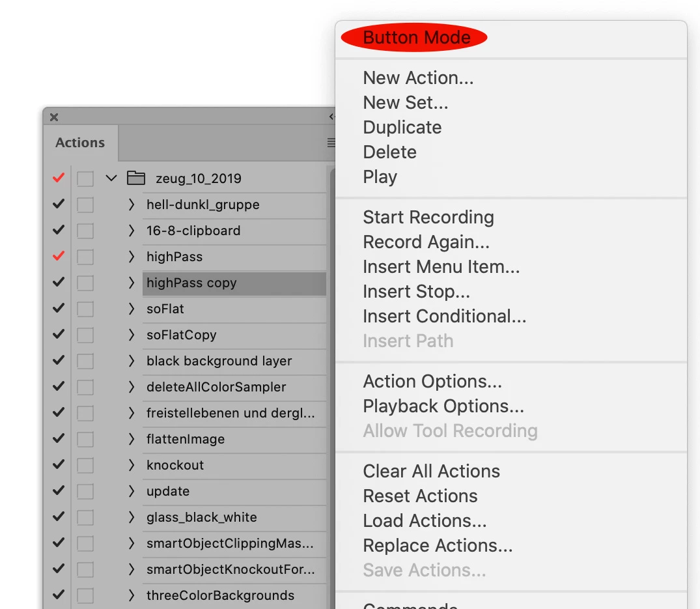Click the zeug_10_2019 folder icon

[x=135, y=178]
